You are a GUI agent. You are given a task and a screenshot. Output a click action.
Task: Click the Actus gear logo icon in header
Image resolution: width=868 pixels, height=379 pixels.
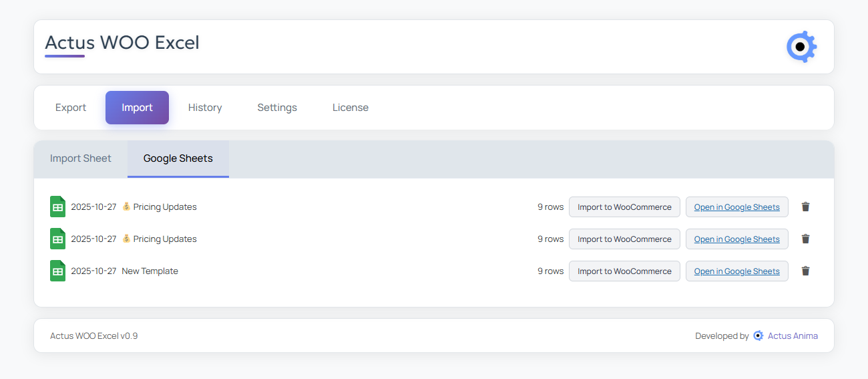tap(801, 47)
